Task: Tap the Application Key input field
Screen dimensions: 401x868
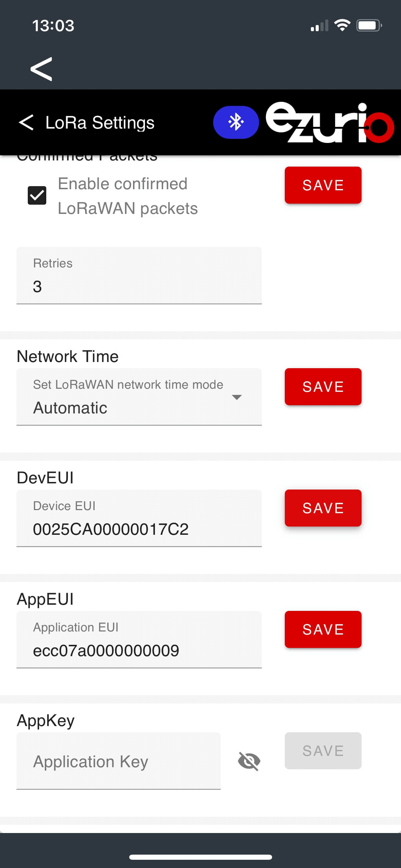Action: [118, 761]
